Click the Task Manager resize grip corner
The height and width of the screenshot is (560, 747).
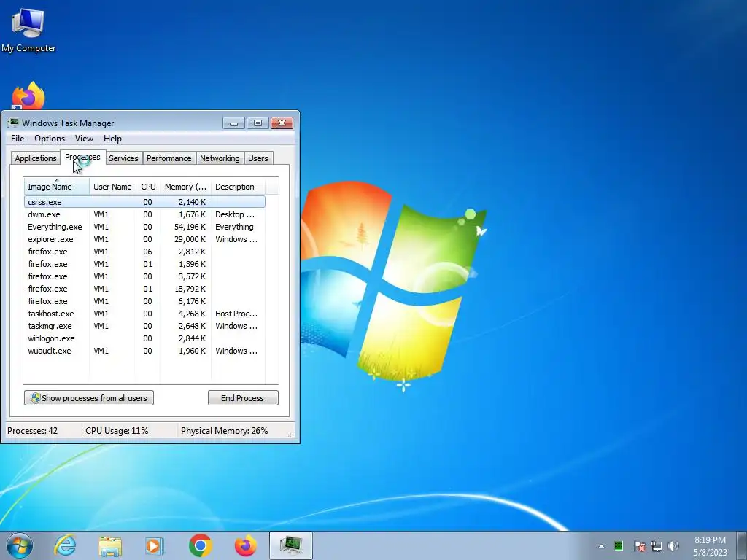click(x=290, y=434)
